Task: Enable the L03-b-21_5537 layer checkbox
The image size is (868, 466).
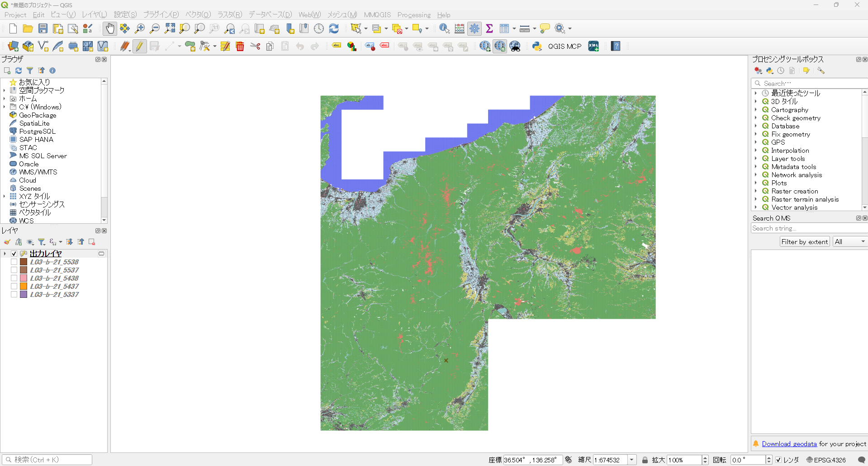Action: [x=14, y=270]
